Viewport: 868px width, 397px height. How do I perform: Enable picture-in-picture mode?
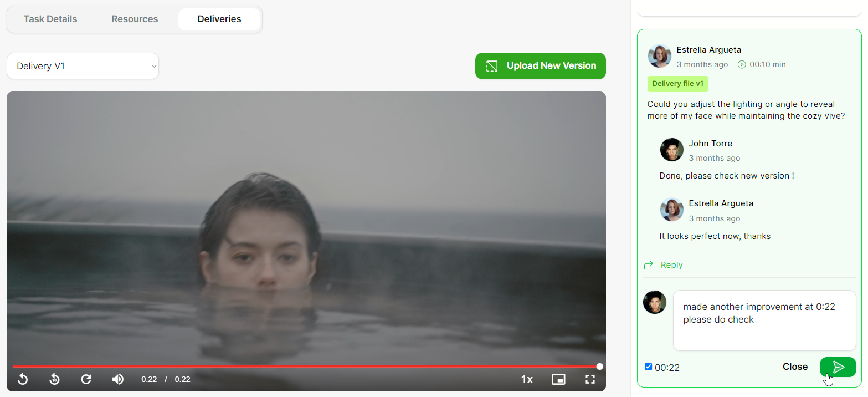point(558,379)
